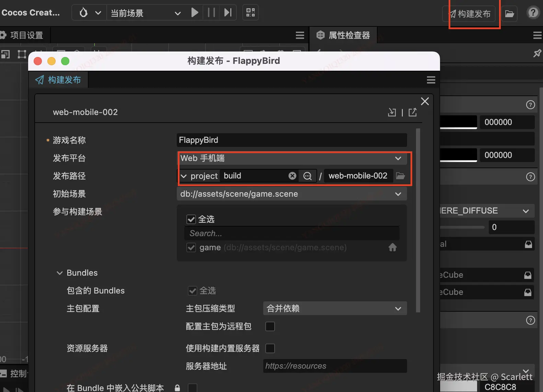Click the inspector slider next to value 0
The height and width of the screenshot is (392, 543).
462,227
